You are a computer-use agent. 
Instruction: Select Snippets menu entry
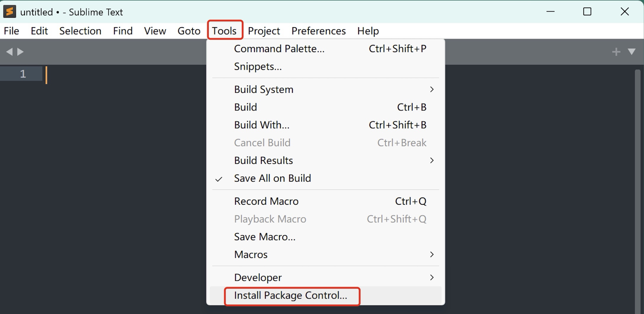coord(257,66)
